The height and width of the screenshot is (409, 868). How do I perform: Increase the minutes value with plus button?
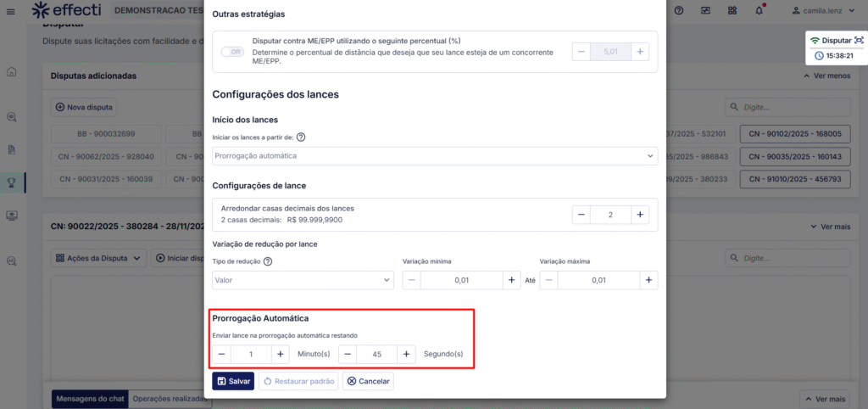click(280, 354)
